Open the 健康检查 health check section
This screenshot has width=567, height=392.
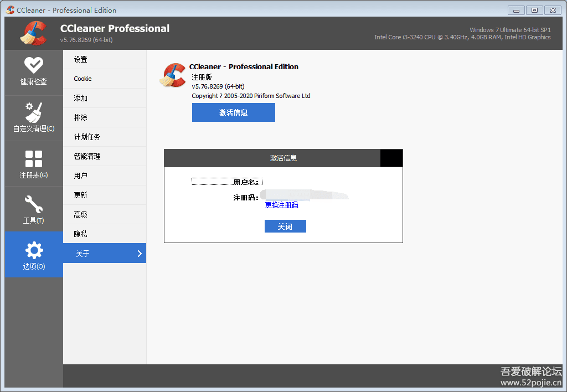(34, 73)
